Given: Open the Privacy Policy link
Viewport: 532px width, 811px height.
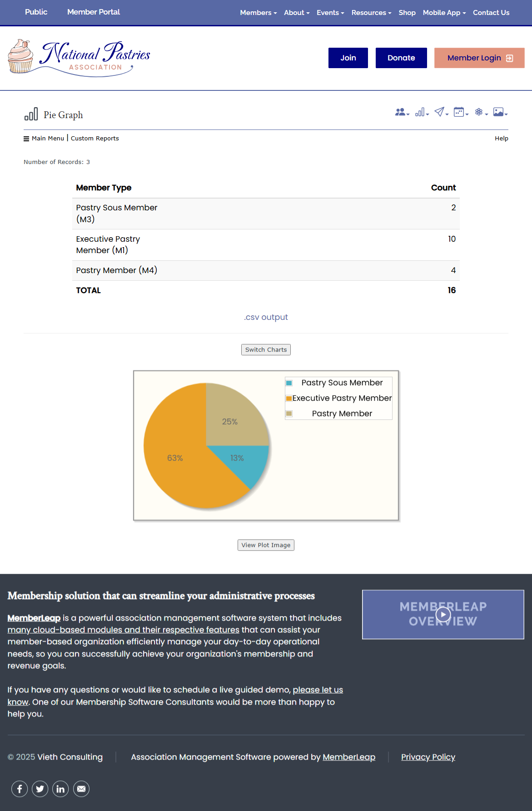Looking at the screenshot, I should (x=428, y=757).
